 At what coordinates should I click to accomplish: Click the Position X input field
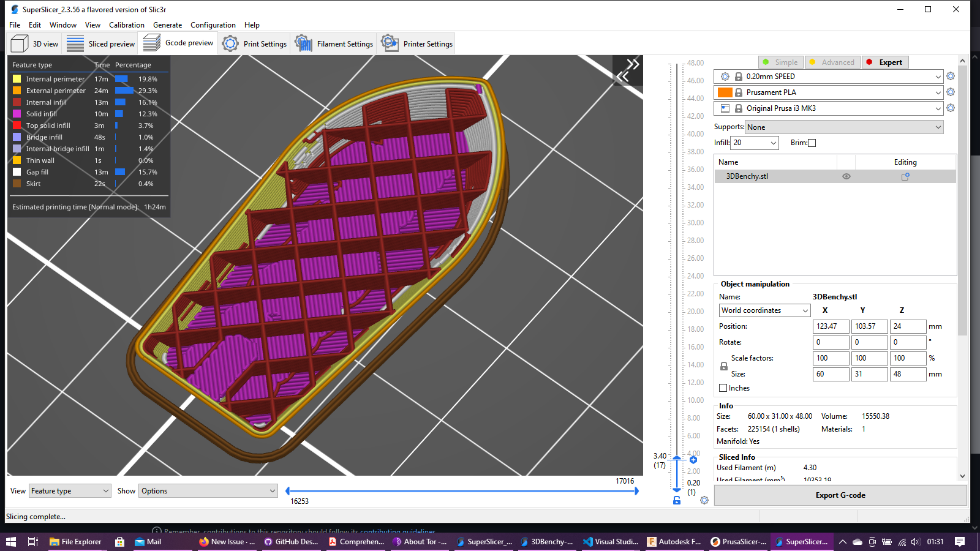coord(831,326)
